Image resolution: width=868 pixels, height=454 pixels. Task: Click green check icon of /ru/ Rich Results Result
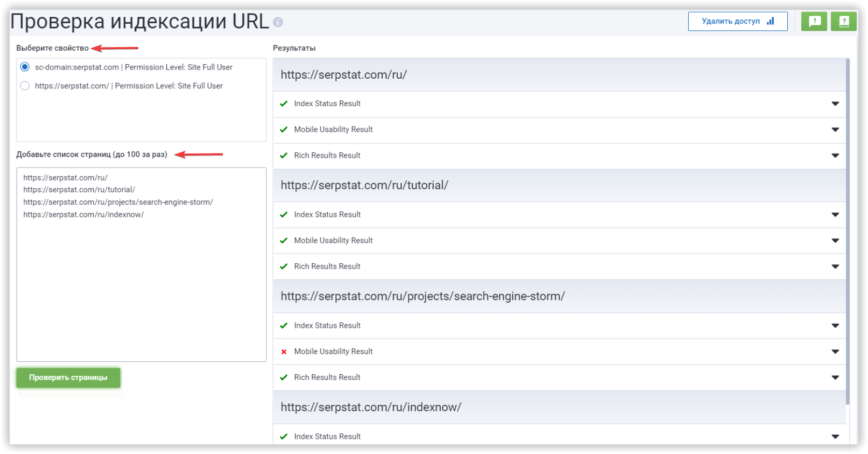284,156
